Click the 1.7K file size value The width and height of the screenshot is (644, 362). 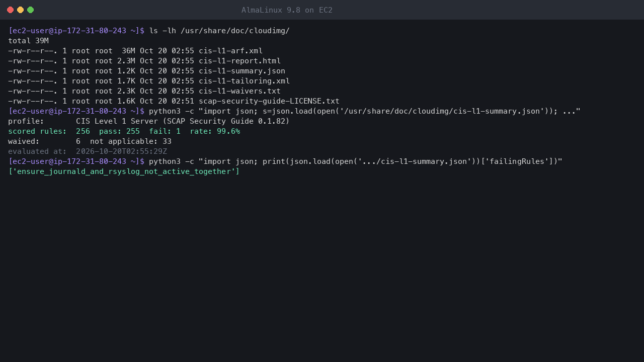point(126,81)
